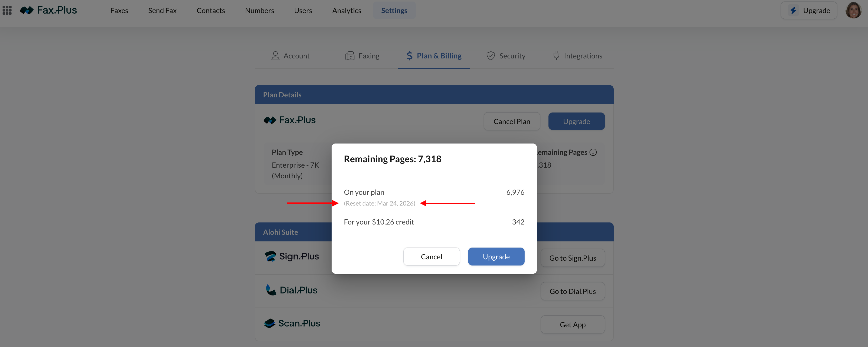Click the Get App button
Image resolution: width=868 pixels, height=347 pixels.
coord(573,325)
